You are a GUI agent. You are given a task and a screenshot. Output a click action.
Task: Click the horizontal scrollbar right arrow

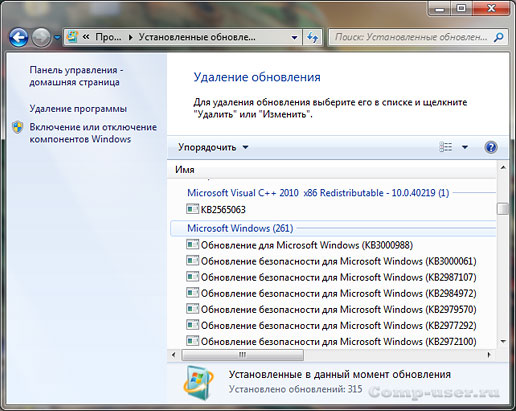(489, 355)
